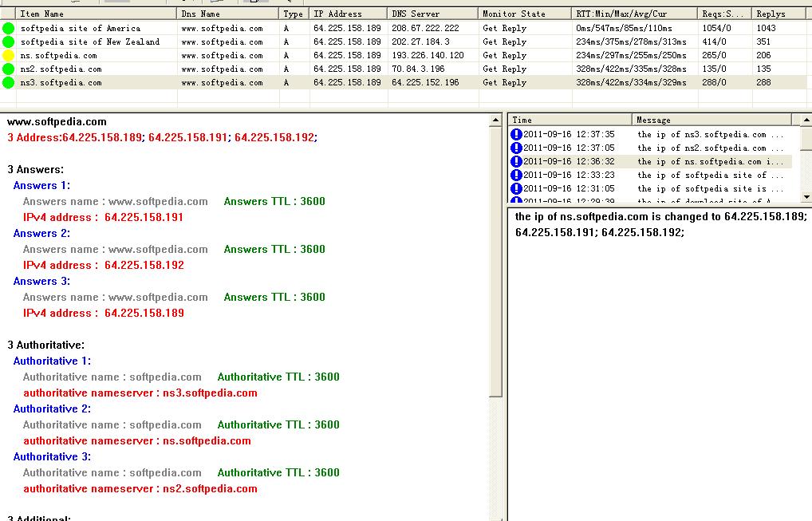
Task: Click Replys value 288
Action: pos(763,82)
